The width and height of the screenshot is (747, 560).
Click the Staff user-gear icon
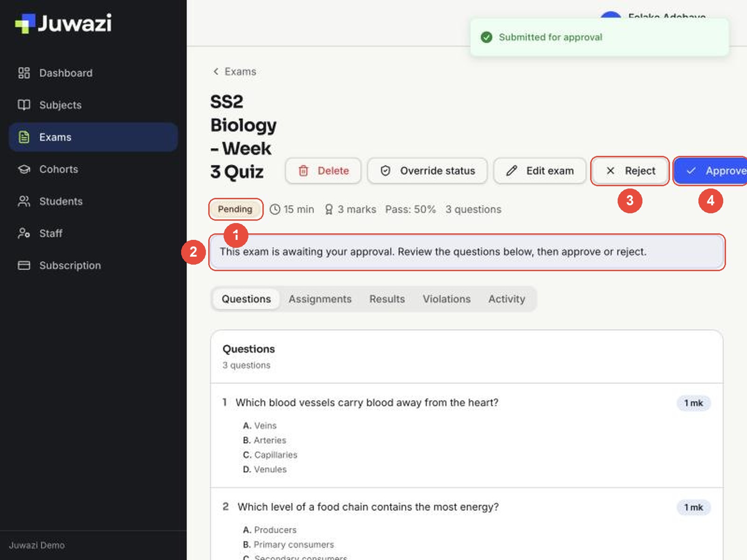coord(24,233)
